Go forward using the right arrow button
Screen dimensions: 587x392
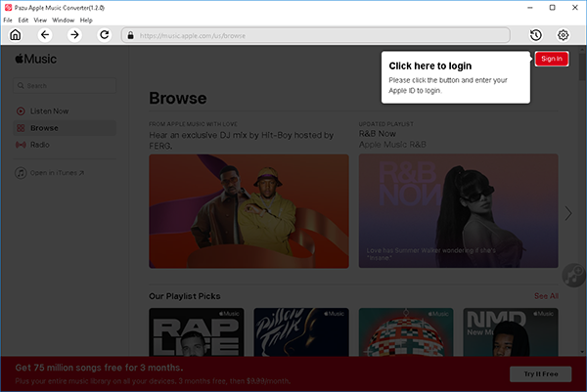point(74,35)
